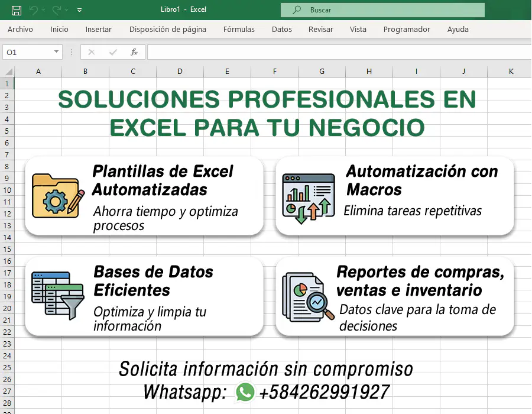Select column I header
This screenshot has width=532, height=414.
click(416, 71)
